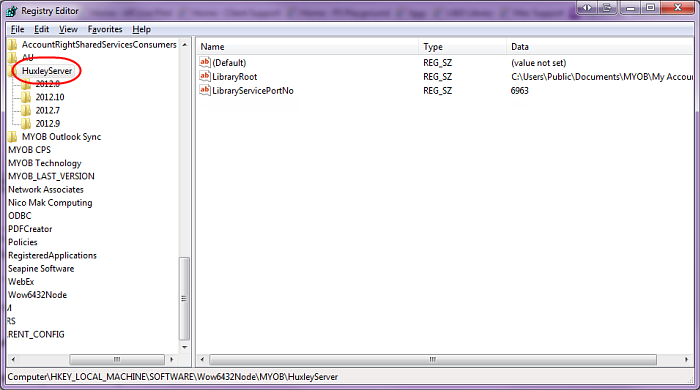Click tree pane horizontal scrollbar thumb
The height and width of the screenshot is (390, 700).
click(x=117, y=359)
